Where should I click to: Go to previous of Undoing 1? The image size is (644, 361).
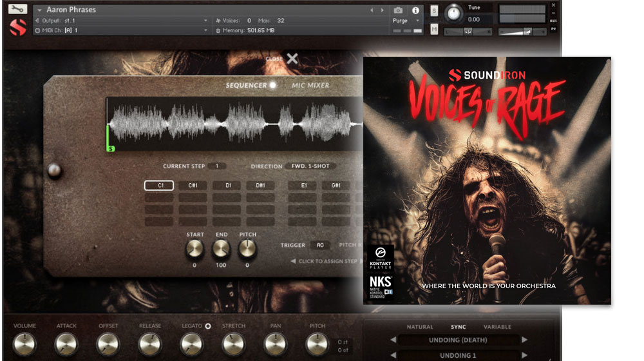tap(393, 355)
